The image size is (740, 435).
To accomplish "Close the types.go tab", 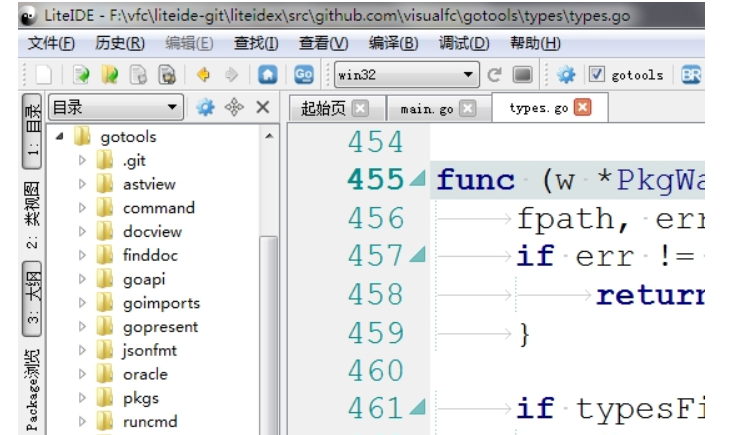I will [x=582, y=107].
